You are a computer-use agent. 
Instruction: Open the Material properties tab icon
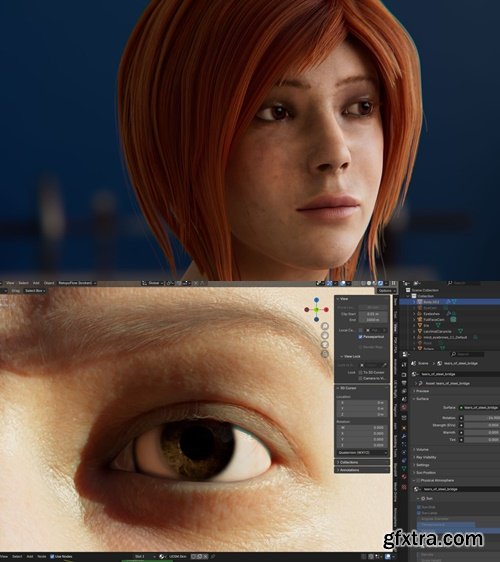coord(404,477)
